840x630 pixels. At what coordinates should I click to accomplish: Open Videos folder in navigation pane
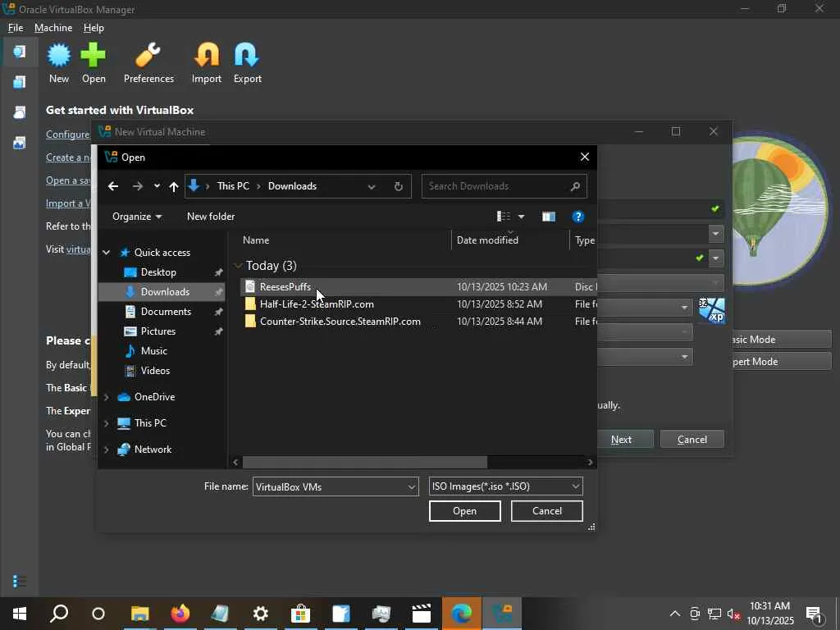155,371
